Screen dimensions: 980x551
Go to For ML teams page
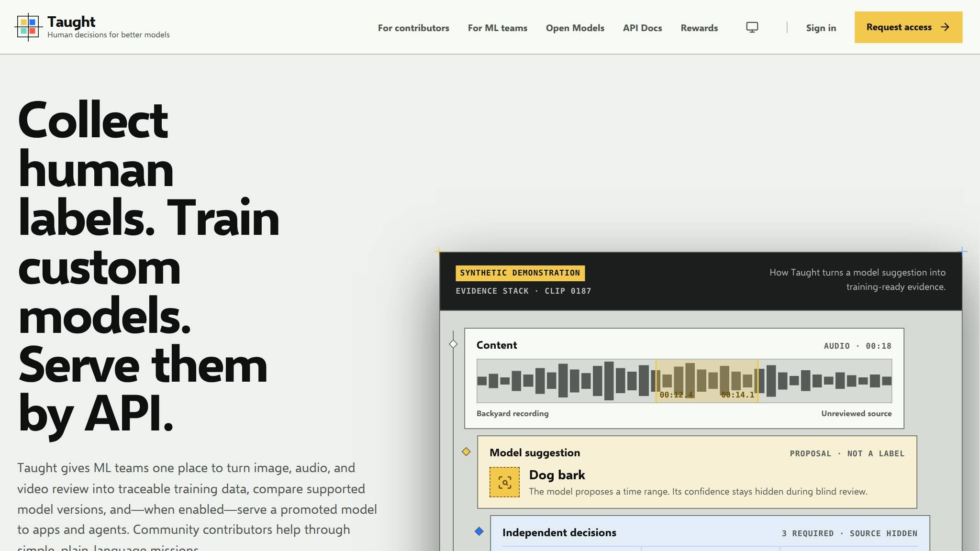497,28
